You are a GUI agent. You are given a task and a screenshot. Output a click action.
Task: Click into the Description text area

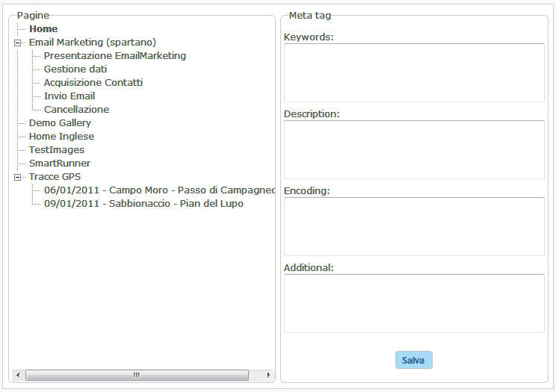coord(414,149)
